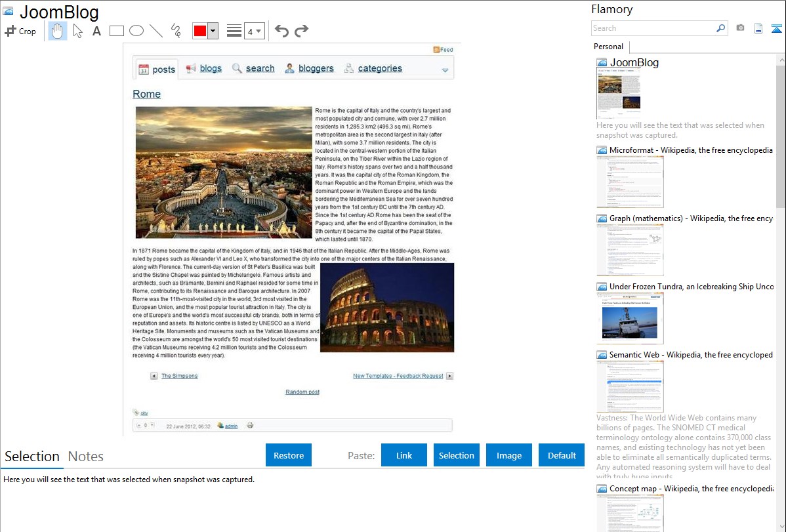786x532 pixels.
Task: Click the Default paste button
Action: tap(562, 455)
